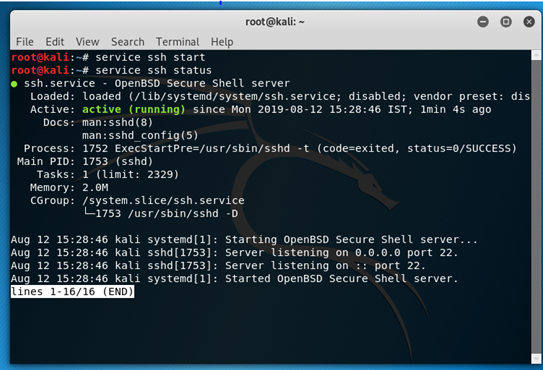This screenshot has width=543, height=370.
Task: Click the man:sshd_config(5) docs entry
Action: tap(140, 135)
